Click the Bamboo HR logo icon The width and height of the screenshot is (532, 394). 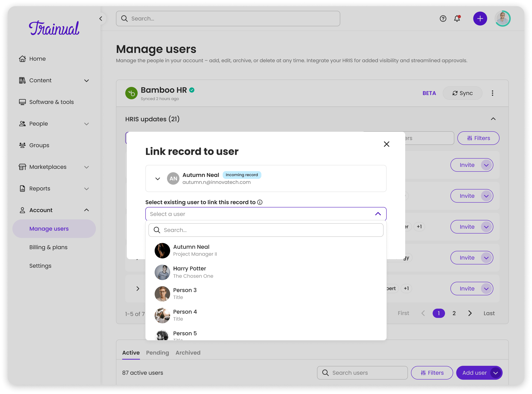pyautogui.click(x=131, y=93)
